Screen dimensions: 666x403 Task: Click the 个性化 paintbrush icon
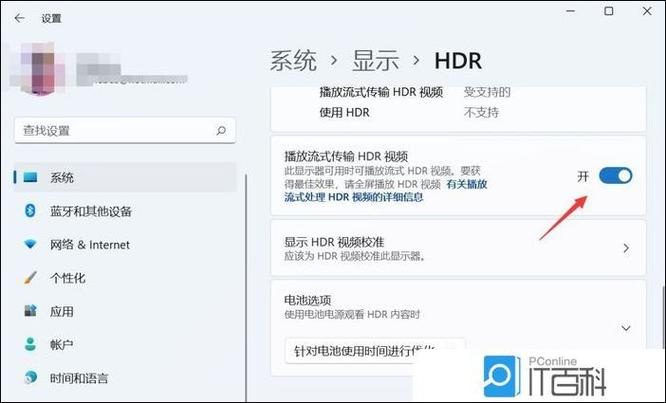tap(30, 278)
